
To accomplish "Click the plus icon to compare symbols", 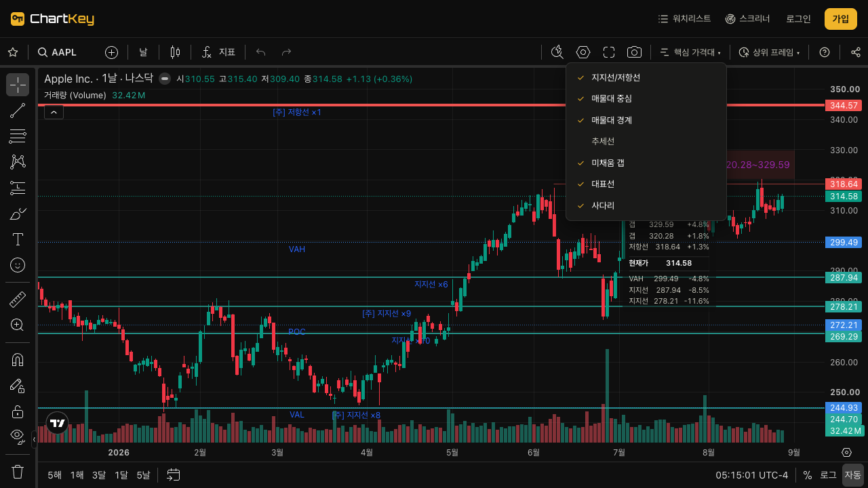I will tap(111, 52).
